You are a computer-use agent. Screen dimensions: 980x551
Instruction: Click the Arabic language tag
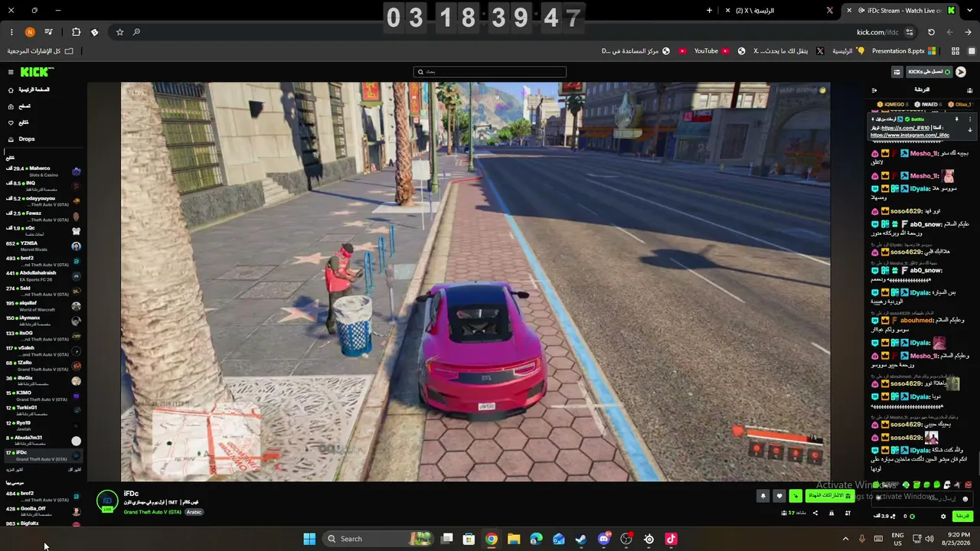(194, 512)
